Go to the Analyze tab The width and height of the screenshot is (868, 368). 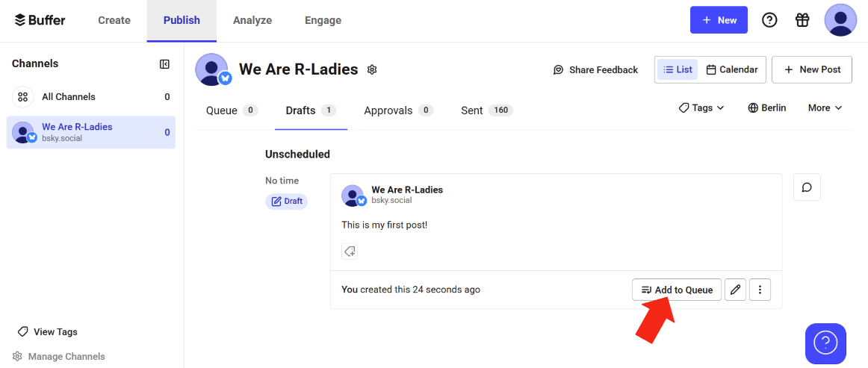(252, 20)
